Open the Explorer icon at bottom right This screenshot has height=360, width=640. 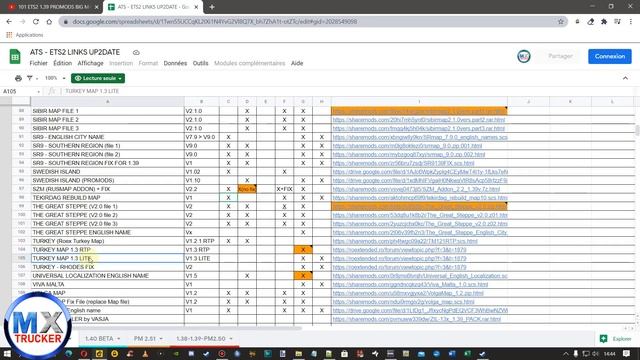(603, 338)
